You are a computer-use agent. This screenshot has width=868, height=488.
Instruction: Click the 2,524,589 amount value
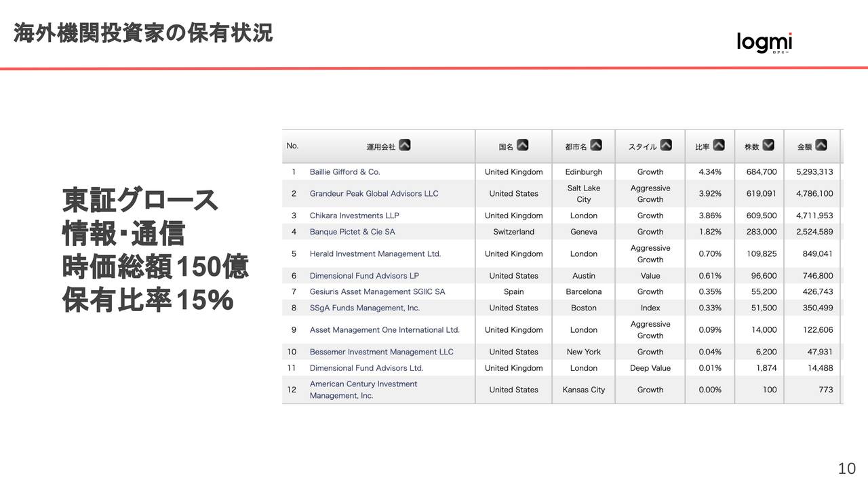point(814,232)
